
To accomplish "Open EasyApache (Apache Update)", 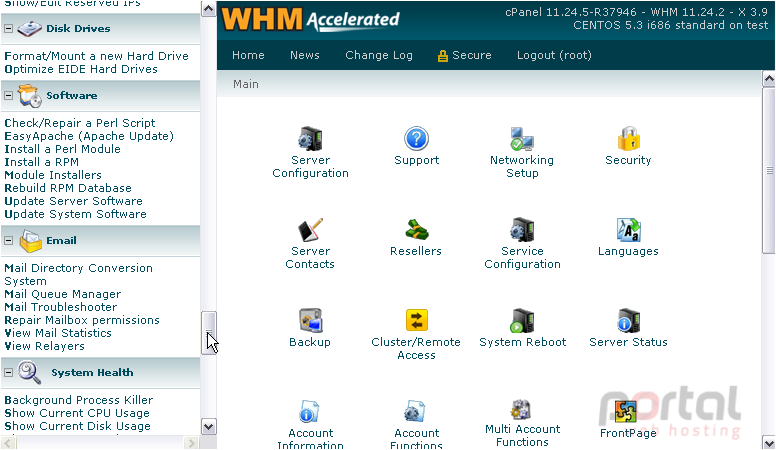I will [x=89, y=136].
